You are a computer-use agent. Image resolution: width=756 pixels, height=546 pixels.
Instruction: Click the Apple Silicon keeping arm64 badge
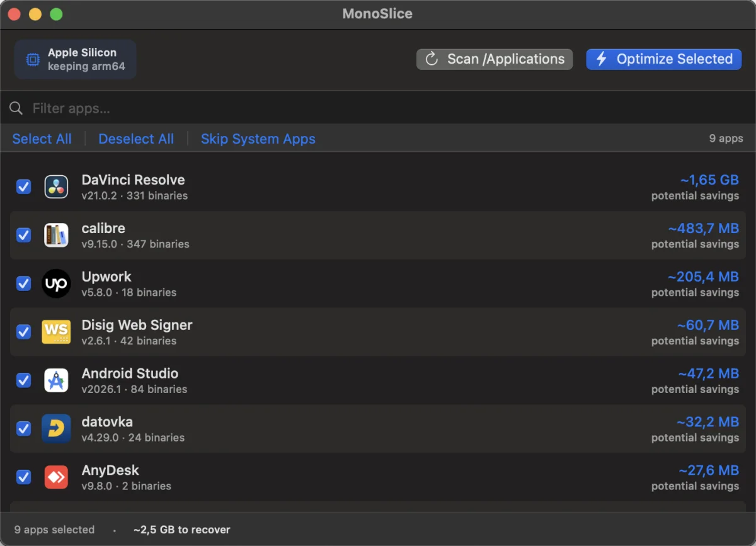pyautogui.click(x=76, y=60)
